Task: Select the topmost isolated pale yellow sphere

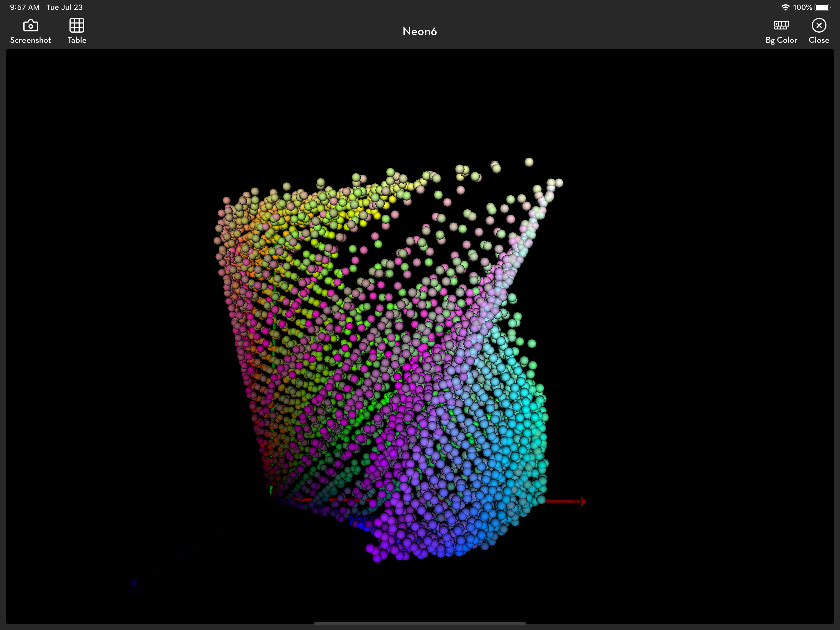Action: click(529, 162)
